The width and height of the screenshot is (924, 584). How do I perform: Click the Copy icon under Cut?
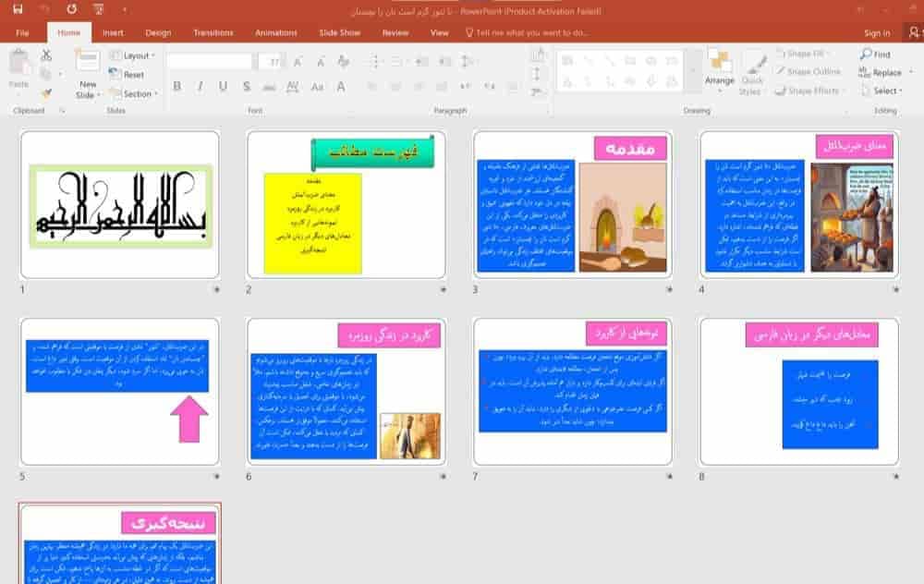tap(46, 74)
